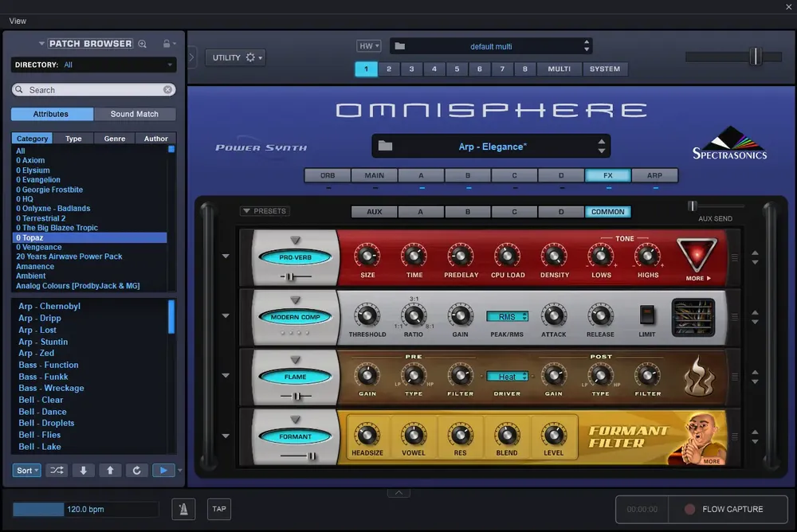Select the COMMON FX rack tab
The image size is (797, 532).
click(607, 212)
